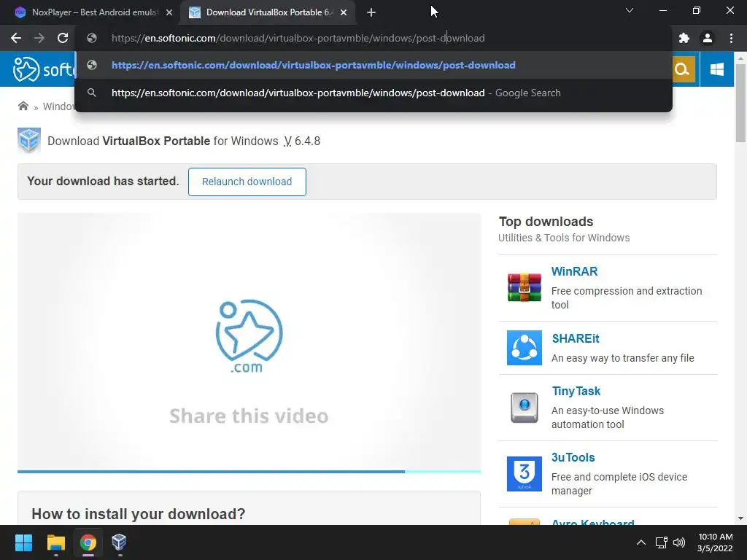This screenshot has width=747, height=560.
Task: Open the tab search dropdown chevron
Action: click(x=630, y=10)
